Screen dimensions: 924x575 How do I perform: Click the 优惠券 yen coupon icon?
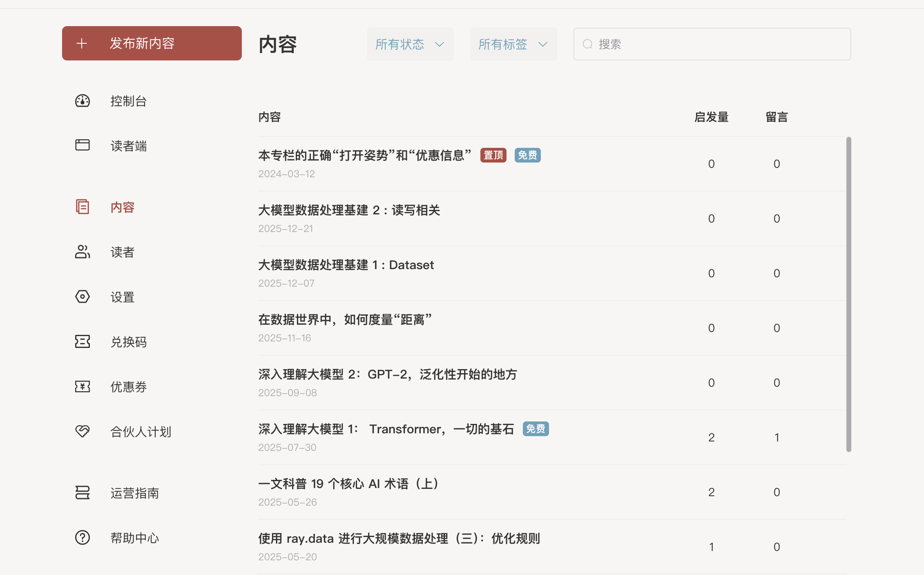[x=83, y=386]
